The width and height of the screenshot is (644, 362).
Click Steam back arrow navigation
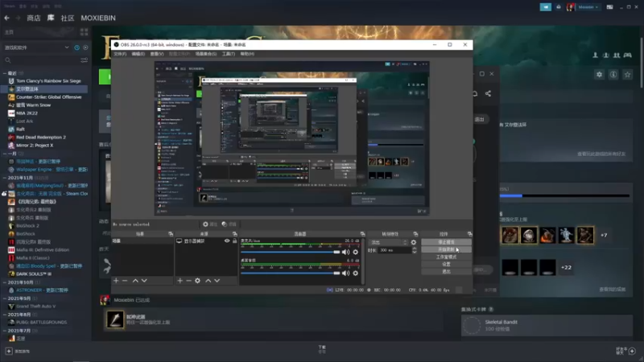6,18
